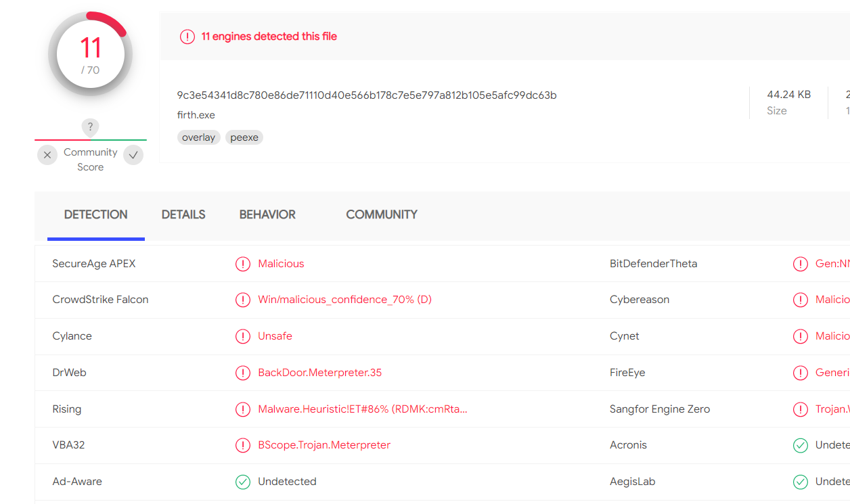Image resolution: width=850 pixels, height=504 pixels.
Task: Click the Cybereason engine name
Action: (x=640, y=300)
